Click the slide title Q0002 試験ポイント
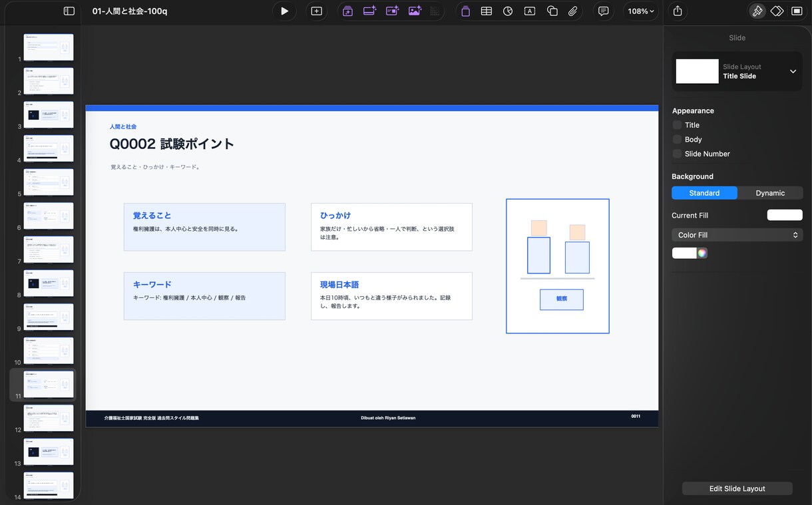Viewport: 812px width, 505px height. pos(172,144)
